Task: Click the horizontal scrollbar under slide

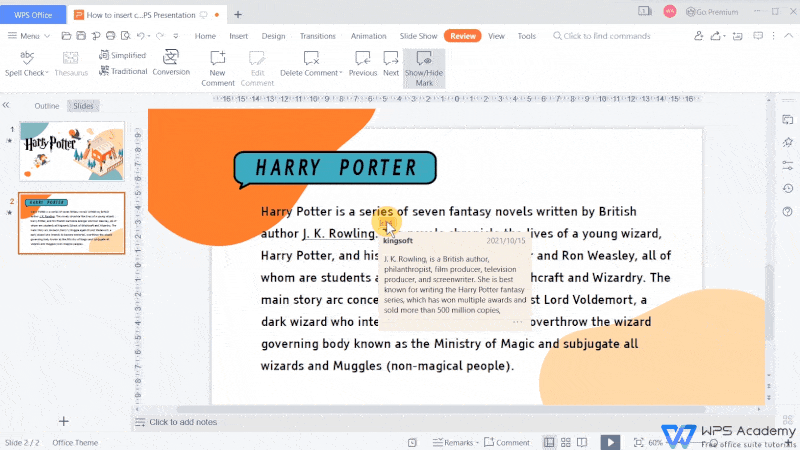Action: point(442,409)
